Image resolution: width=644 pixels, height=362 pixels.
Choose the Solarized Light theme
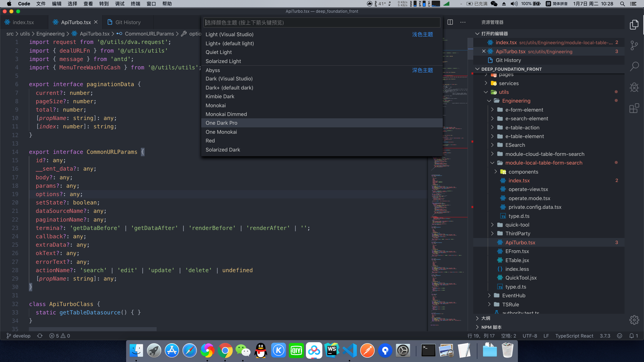[x=223, y=61]
